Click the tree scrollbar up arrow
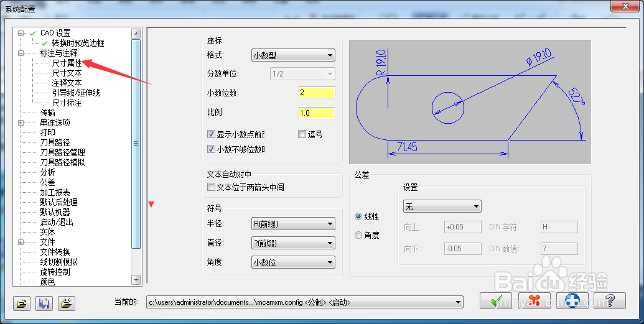The height and width of the screenshot is (324, 644). click(x=136, y=34)
